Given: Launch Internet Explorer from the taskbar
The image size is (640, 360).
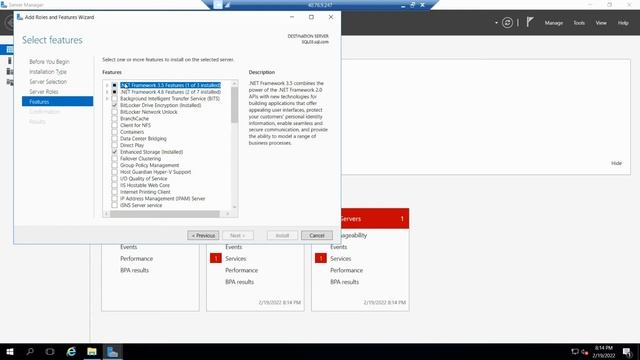Looking at the screenshot, I should coord(71,351).
